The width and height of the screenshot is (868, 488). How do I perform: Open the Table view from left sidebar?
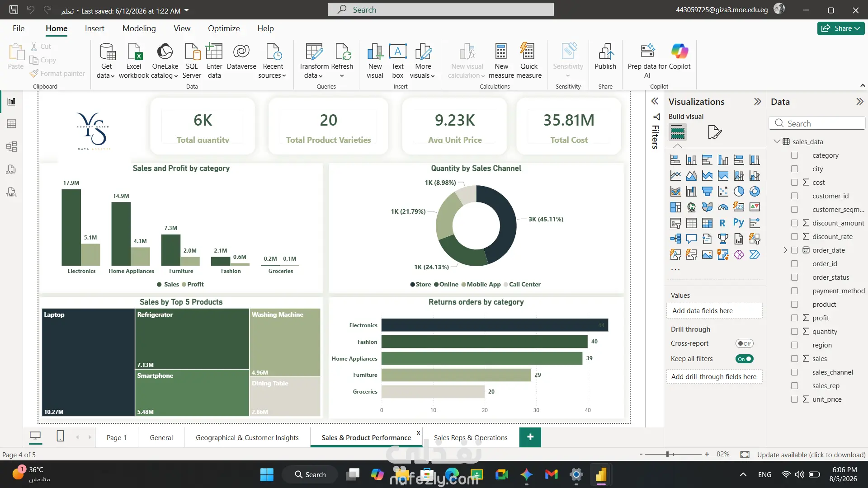[12, 124]
